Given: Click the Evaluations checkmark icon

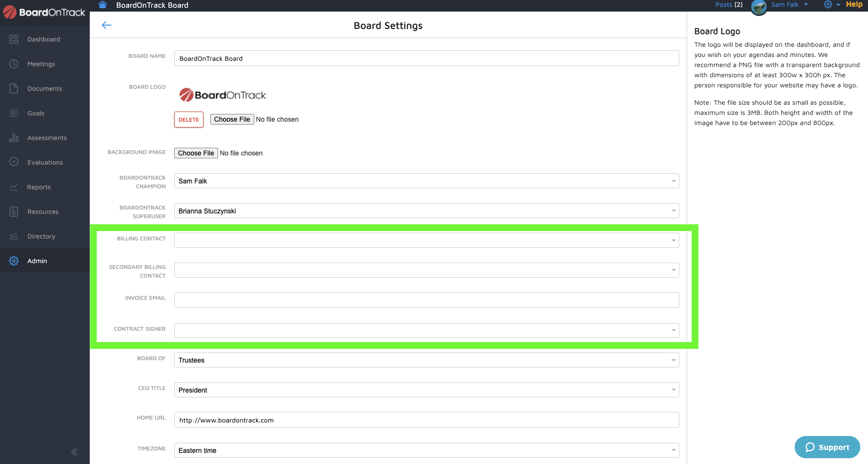Looking at the screenshot, I should pos(14,162).
